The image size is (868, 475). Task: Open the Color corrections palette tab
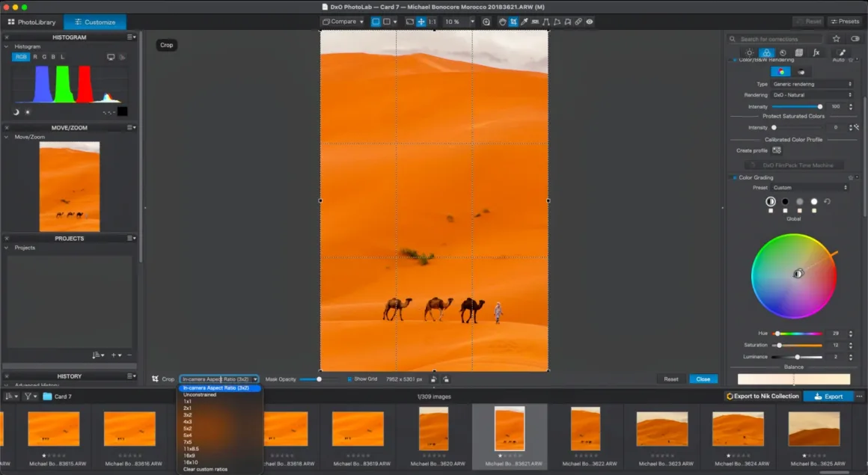[766, 52]
